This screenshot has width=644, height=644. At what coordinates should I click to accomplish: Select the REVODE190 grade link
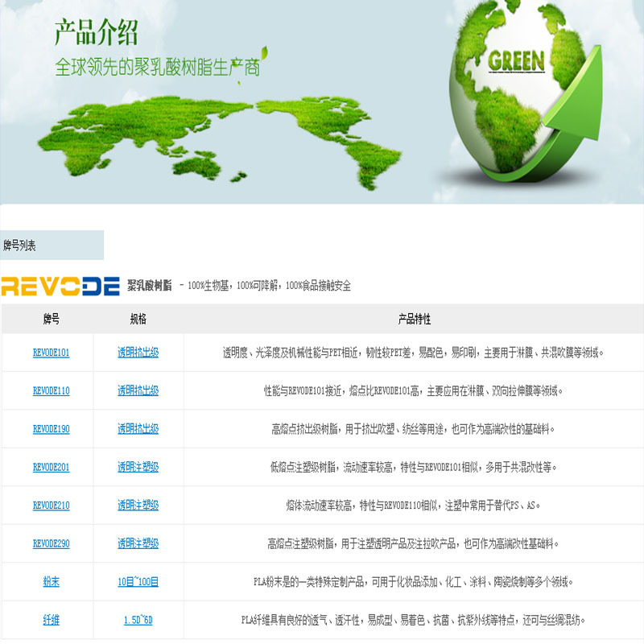(50, 429)
